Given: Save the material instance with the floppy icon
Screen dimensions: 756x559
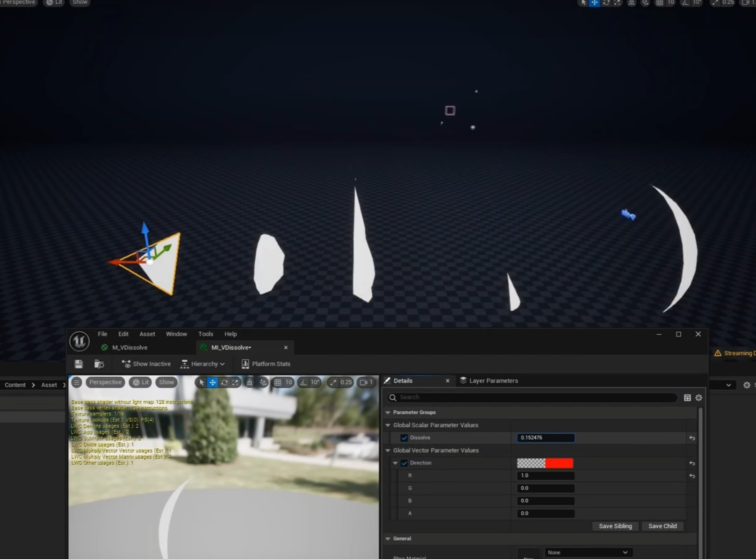Looking at the screenshot, I should (x=79, y=364).
